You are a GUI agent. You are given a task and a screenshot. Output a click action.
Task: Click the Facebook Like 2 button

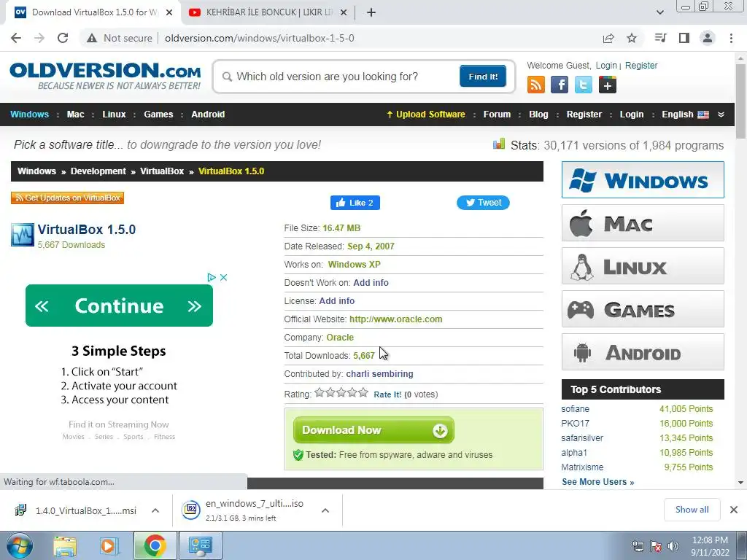tap(355, 203)
